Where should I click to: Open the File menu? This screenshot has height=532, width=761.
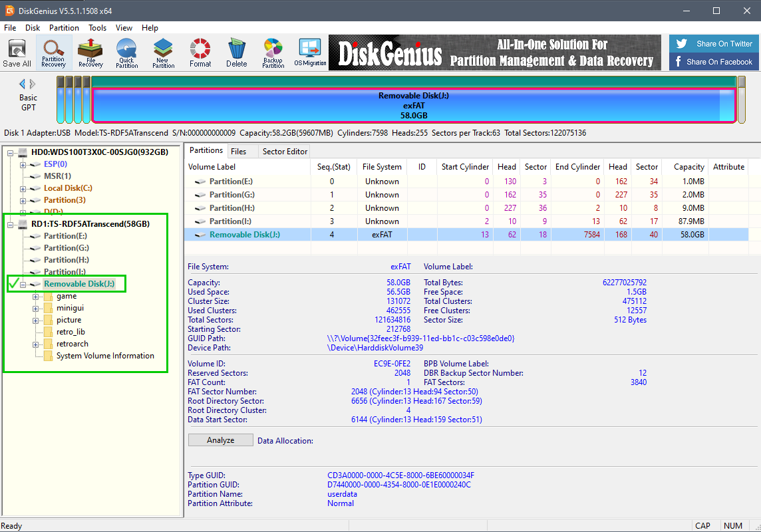point(10,28)
